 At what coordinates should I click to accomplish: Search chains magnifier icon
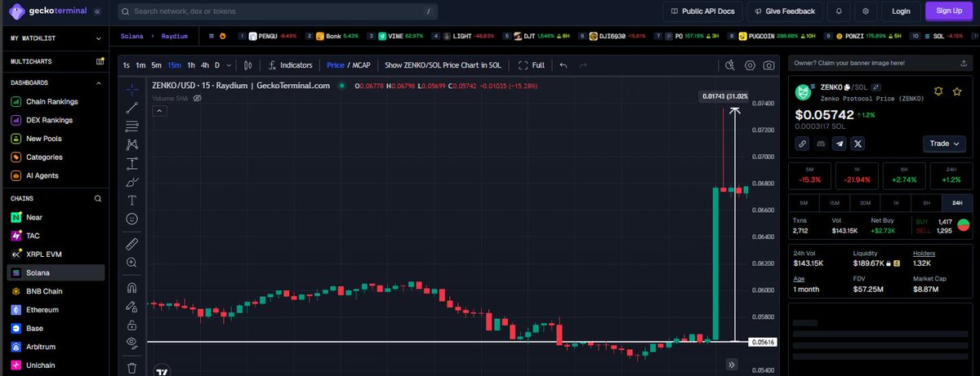point(98,199)
